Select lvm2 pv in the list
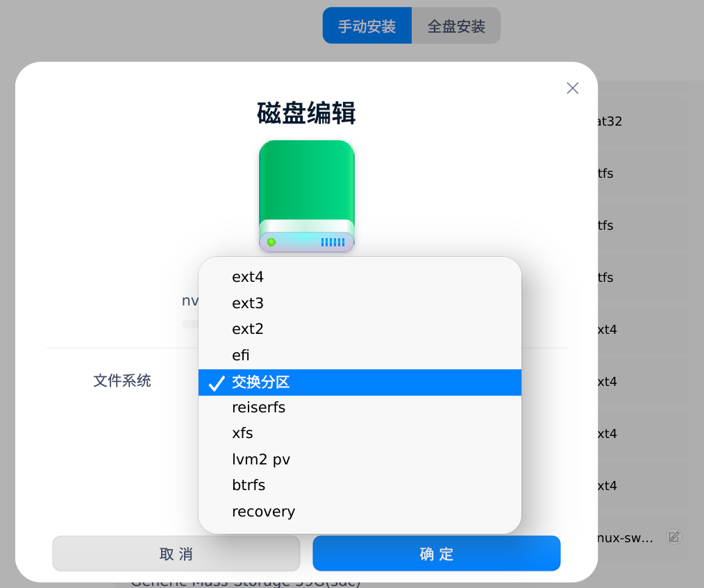 pyautogui.click(x=360, y=459)
